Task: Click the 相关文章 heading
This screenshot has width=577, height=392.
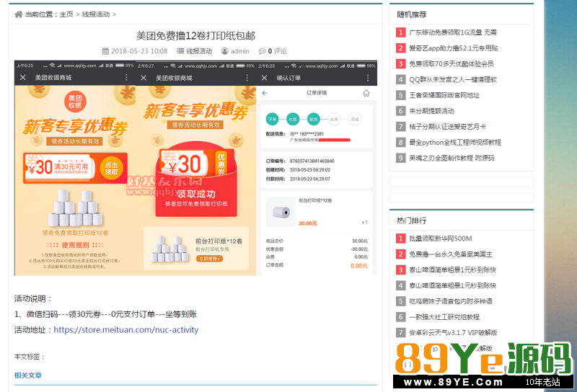Action: [28, 375]
